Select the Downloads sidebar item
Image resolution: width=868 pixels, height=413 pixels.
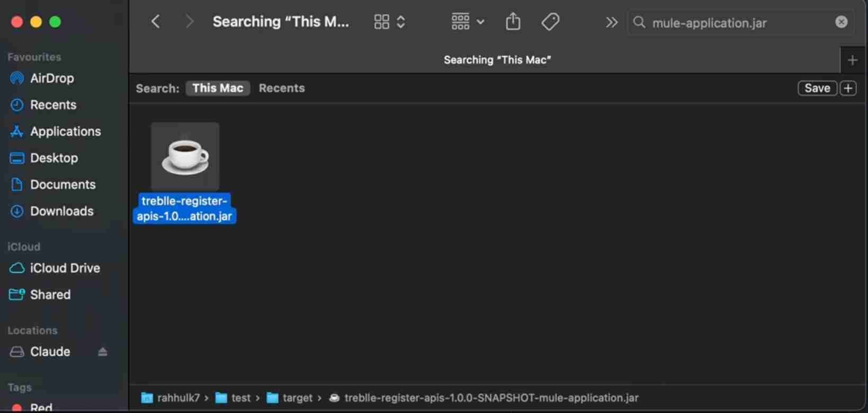tap(61, 211)
